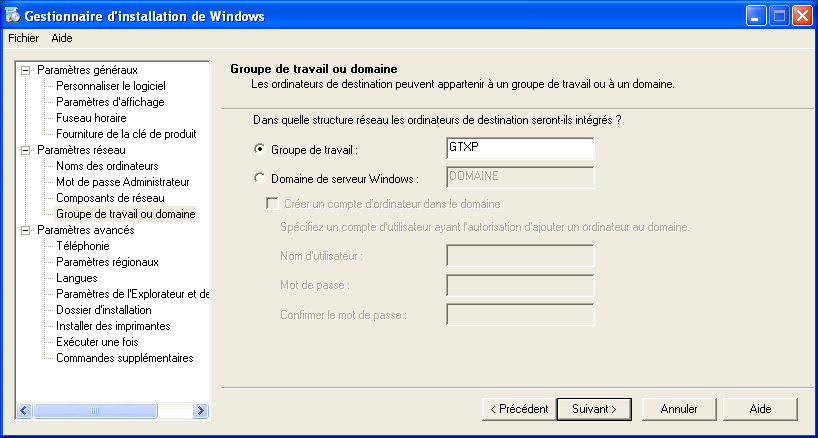818x438 pixels.
Task: Click the DOMAINE text field
Action: coord(520,178)
